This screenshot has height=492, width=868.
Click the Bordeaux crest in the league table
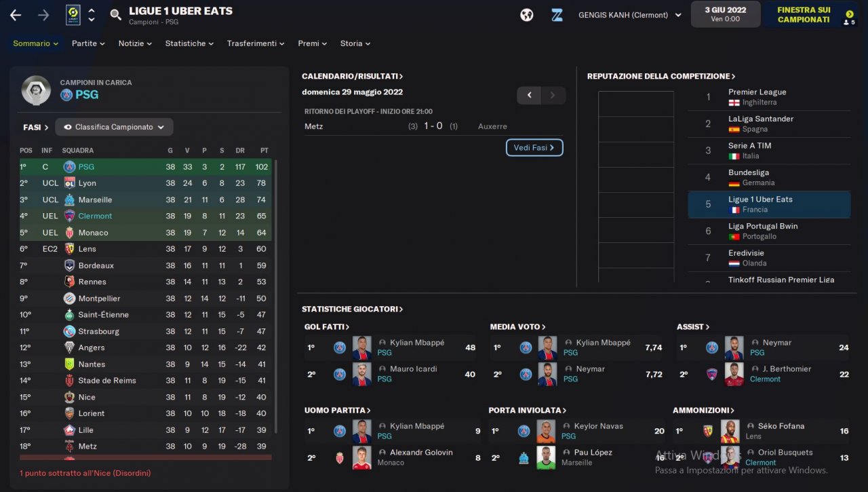pyautogui.click(x=69, y=265)
